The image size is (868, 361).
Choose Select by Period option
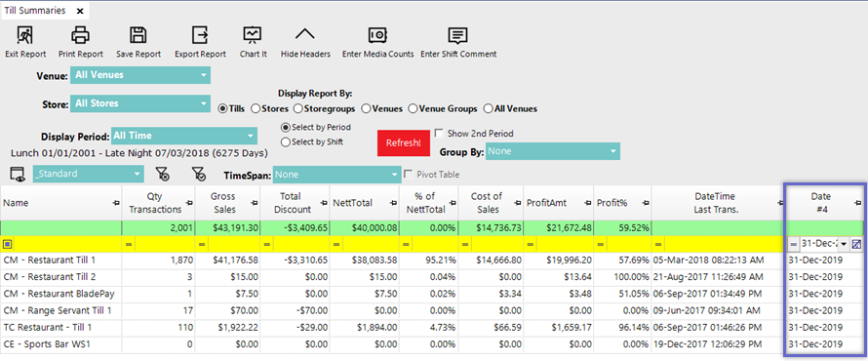[x=286, y=128]
